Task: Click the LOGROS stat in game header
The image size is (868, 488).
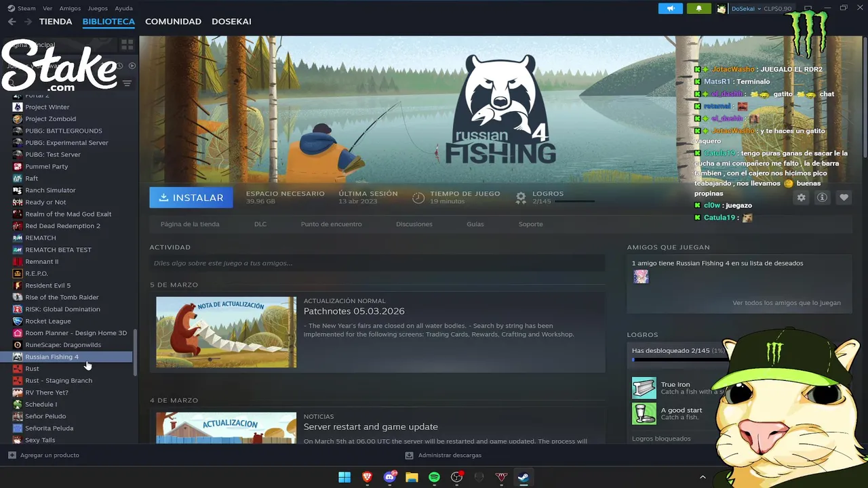Action: coord(555,197)
